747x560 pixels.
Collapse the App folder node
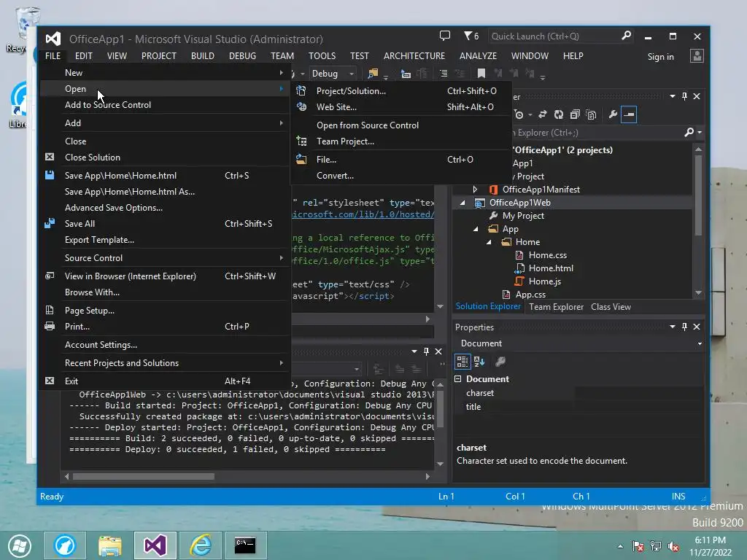click(x=476, y=229)
